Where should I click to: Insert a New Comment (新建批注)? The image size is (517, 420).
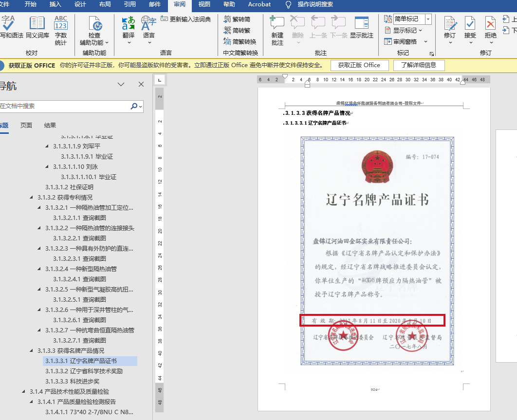277,30
